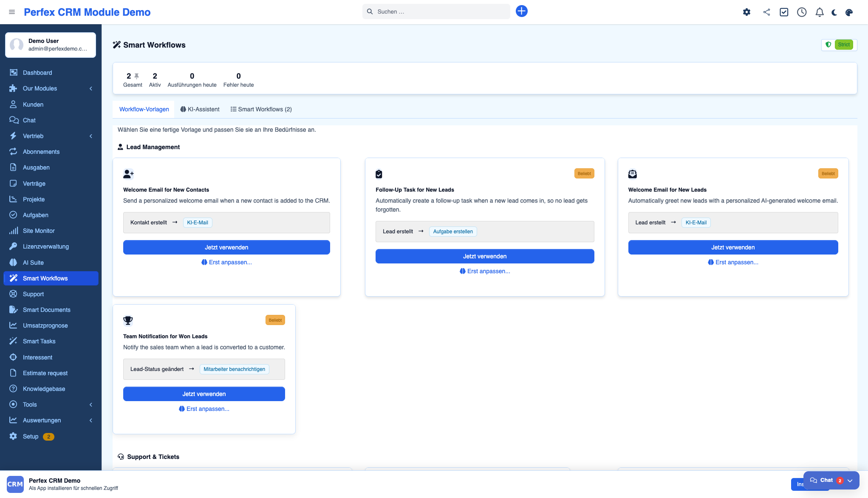868x498 pixels.
Task: Toggle dark mode moon icon
Action: tap(834, 12)
